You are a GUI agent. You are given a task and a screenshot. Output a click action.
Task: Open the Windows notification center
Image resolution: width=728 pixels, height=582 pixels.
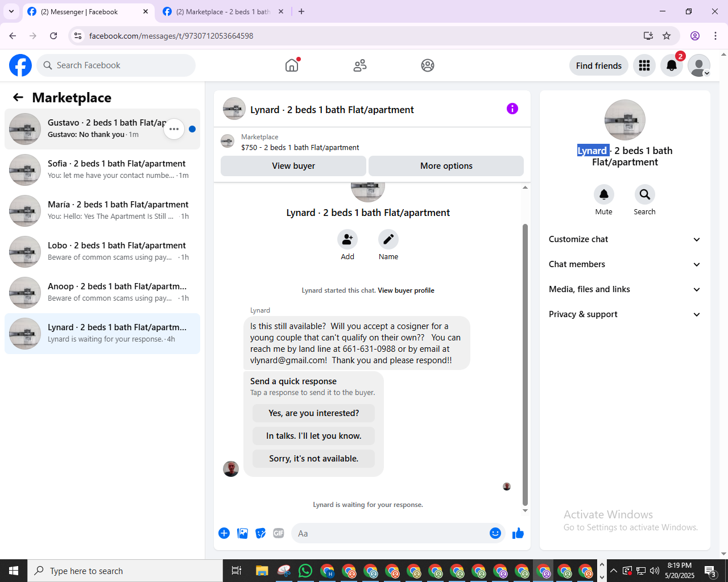[x=710, y=571]
